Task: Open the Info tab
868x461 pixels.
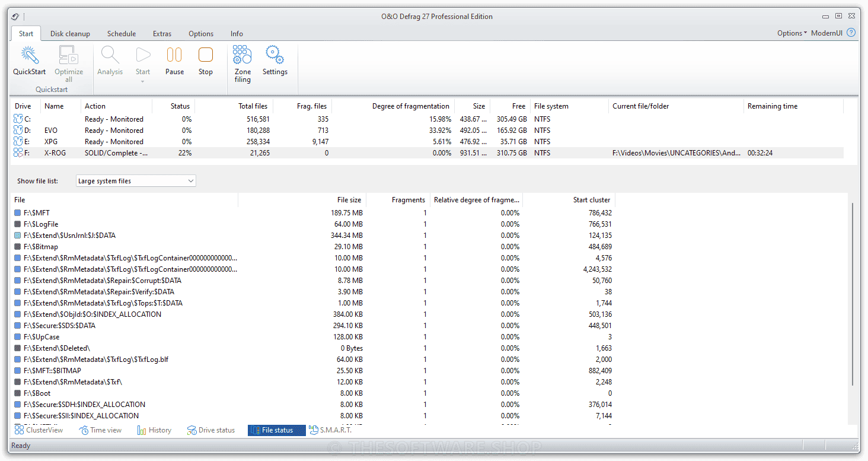Action: [x=237, y=34]
